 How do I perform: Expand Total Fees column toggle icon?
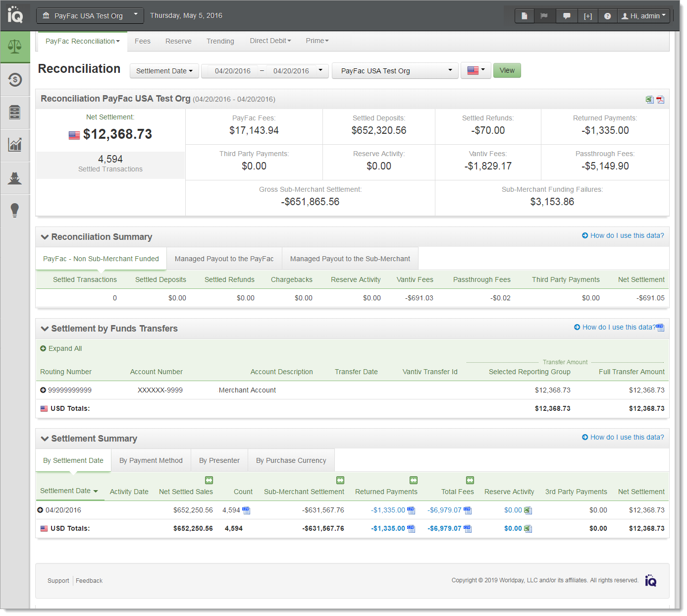coord(470,480)
